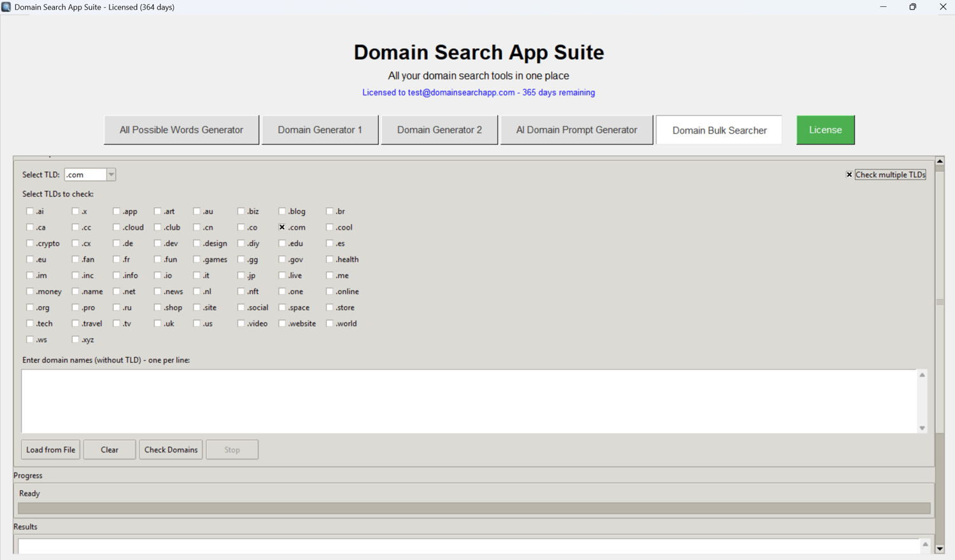Click the Stop button

[x=232, y=449]
